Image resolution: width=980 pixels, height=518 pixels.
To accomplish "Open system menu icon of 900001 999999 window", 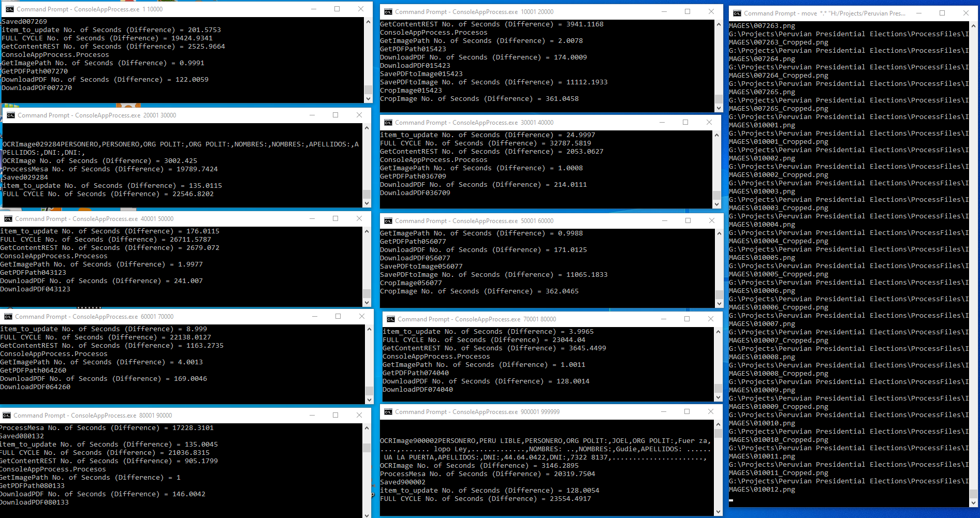I will point(388,412).
